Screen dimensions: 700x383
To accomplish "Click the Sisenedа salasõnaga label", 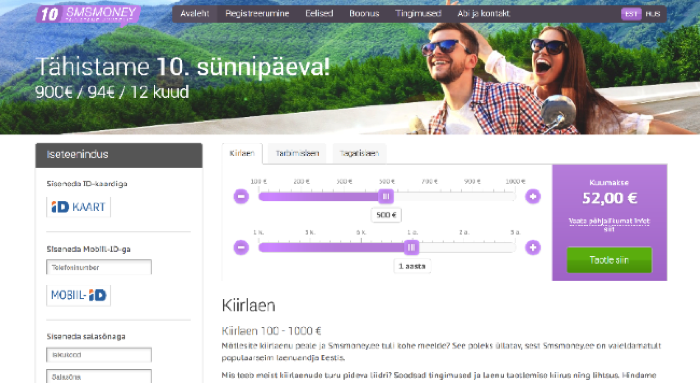I will (86, 336).
